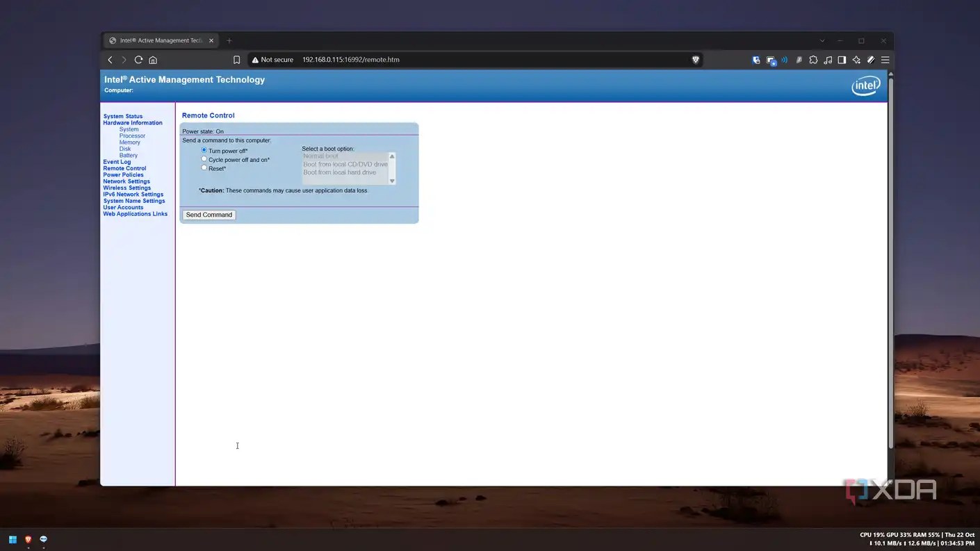Open the Wireless Settings page

coord(126,188)
